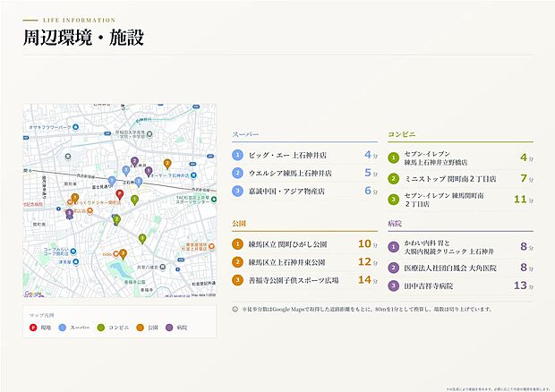Click the ミニストップ 関町南2丁目店 entry
Image resolution: width=555 pixels, height=392 pixels.
[460, 179]
